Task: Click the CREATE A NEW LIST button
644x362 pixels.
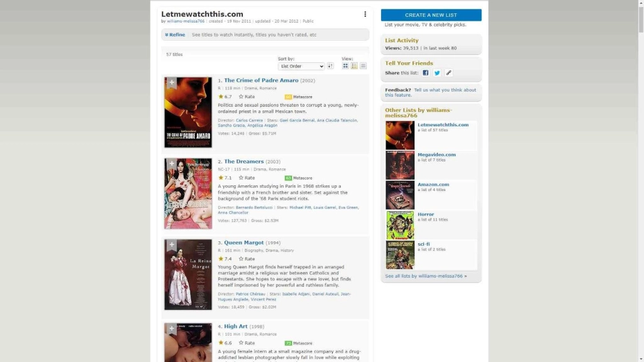Action: [x=431, y=14]
